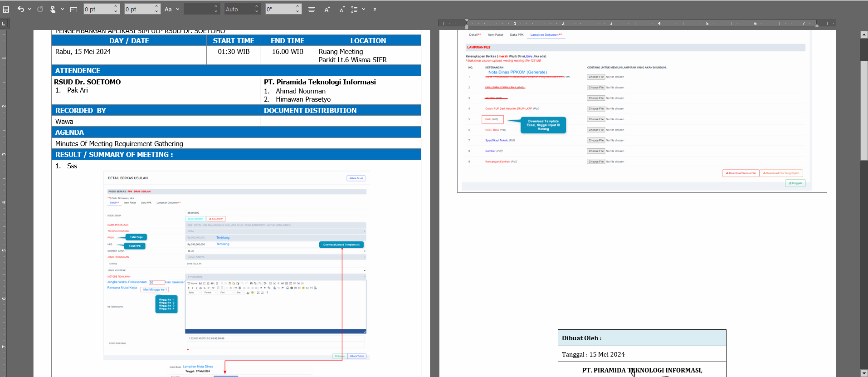This screenshot has width=868, height=377.
Task: Expand the Change Case dropdown arrow
Action: click(178, 9)
